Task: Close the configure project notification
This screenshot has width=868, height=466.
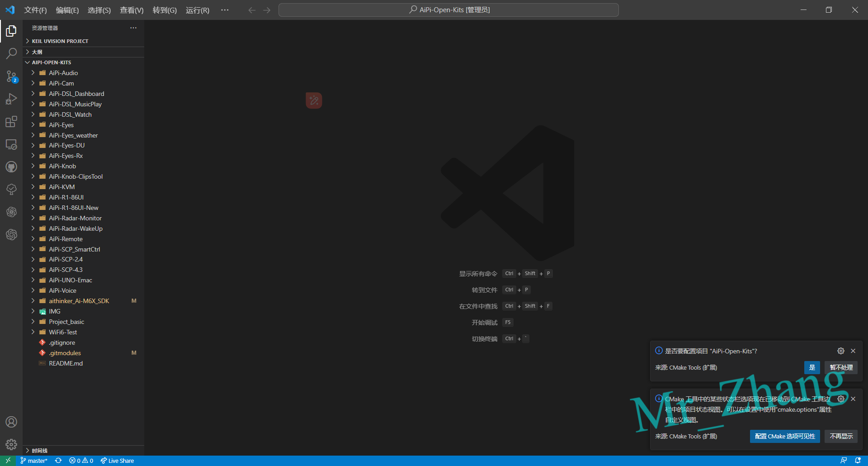Action: (853, 351)
